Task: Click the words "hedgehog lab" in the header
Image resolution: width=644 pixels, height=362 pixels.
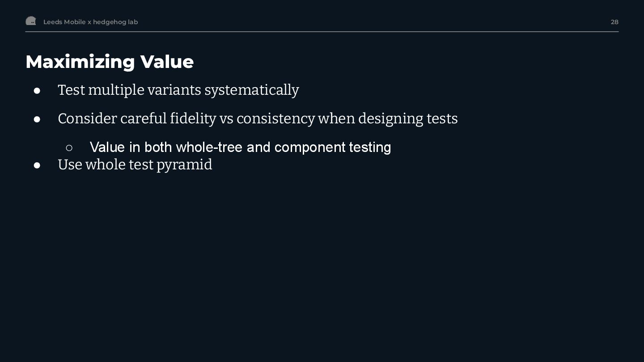Action: 115,22
